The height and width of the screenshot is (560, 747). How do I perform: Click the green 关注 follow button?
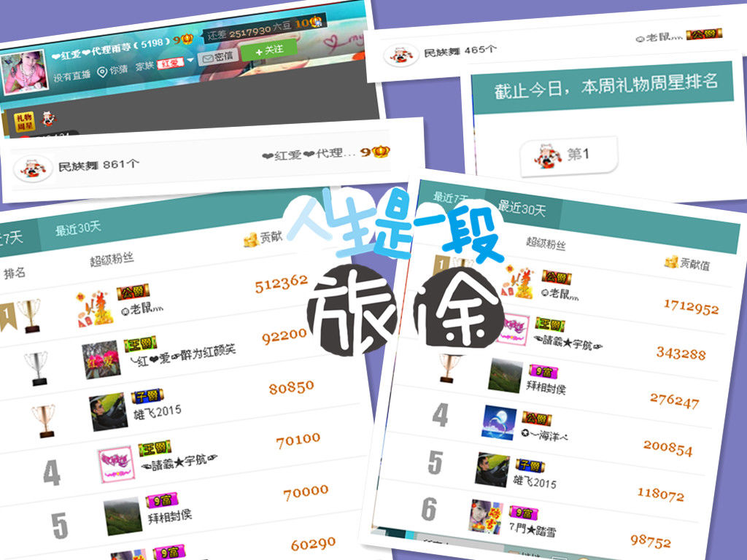tap(263, 50)
